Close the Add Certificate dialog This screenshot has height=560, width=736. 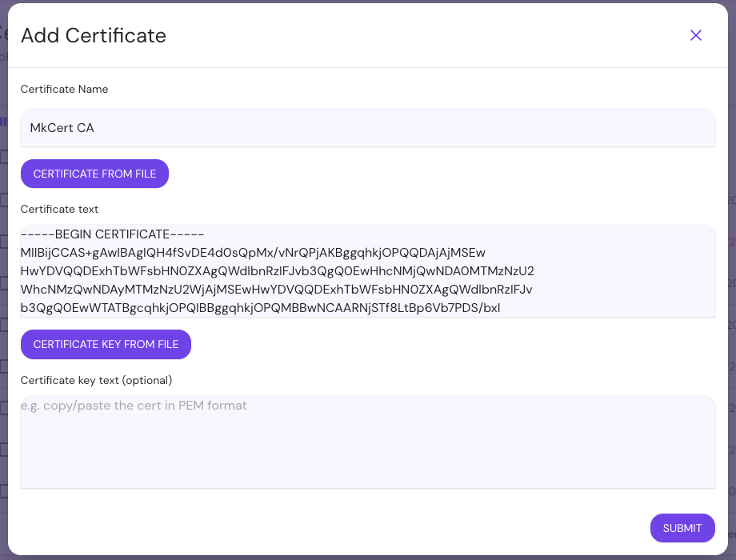(x=696, y=35)
